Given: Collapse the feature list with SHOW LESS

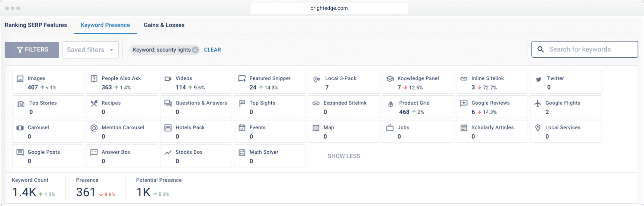Looking at the screenshot, I should (x=344, y=156).
